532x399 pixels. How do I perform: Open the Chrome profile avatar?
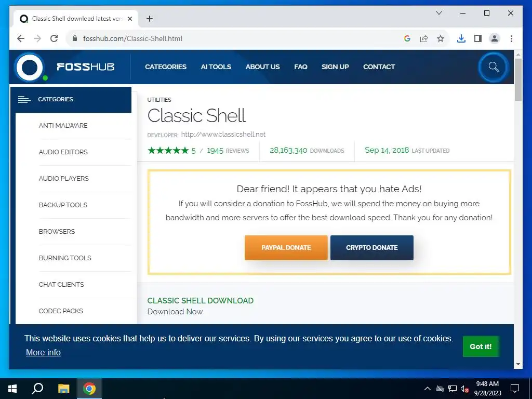click(495, 38)
